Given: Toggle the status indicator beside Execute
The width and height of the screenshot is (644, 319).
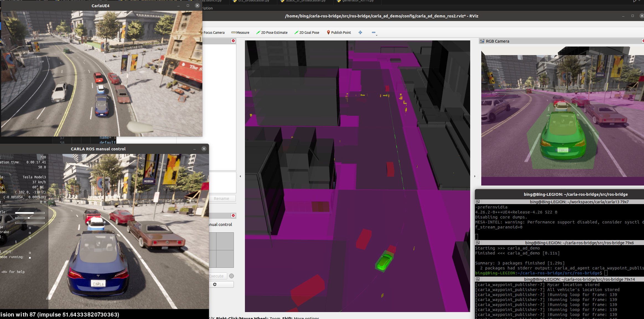Looking at the screenshot, I should coord(231,276).
